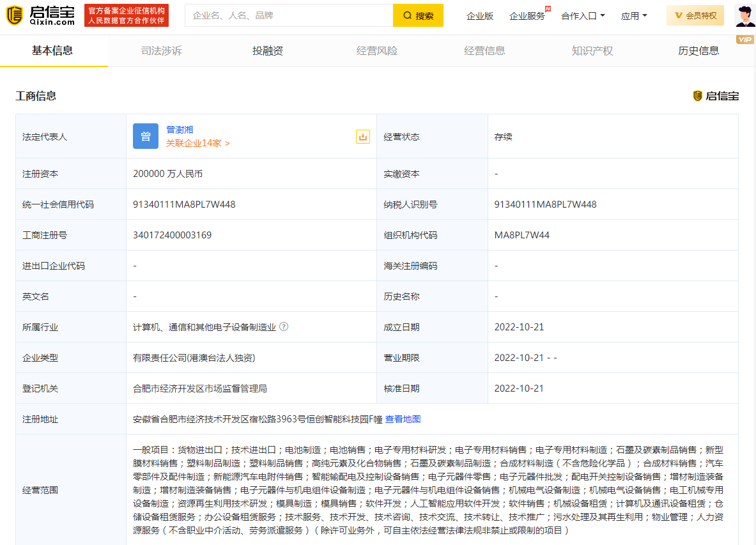Switch to the 知识产权 tab
This screenshot has height=545, width=756.
coord(592,50)
